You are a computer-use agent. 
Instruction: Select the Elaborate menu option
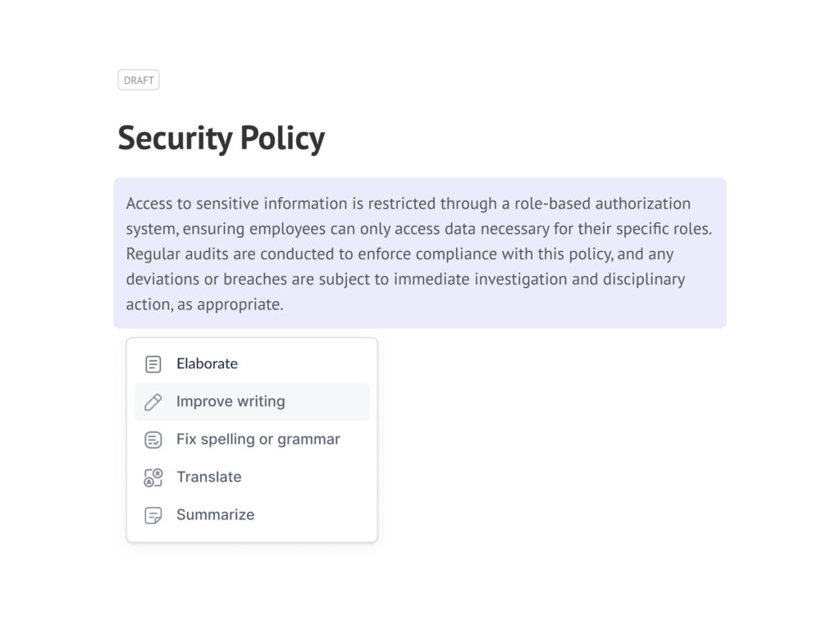(252, 364)
